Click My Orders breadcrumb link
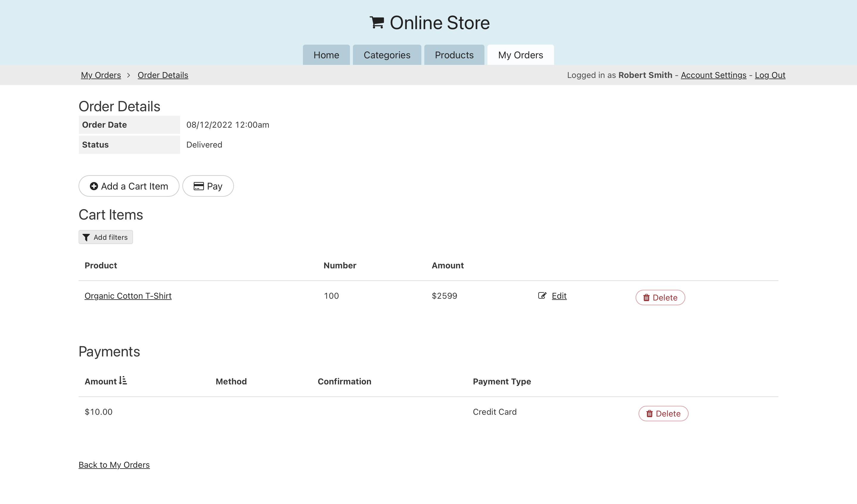This screenshot has height=504, width=857. [101, 75]
